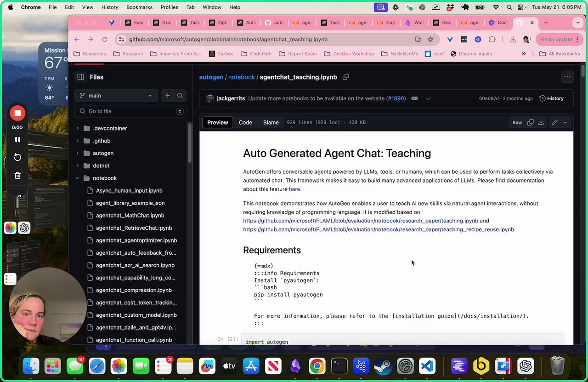Open Finder in the Dock
This screenshot has width=588, height=382.
31,366
